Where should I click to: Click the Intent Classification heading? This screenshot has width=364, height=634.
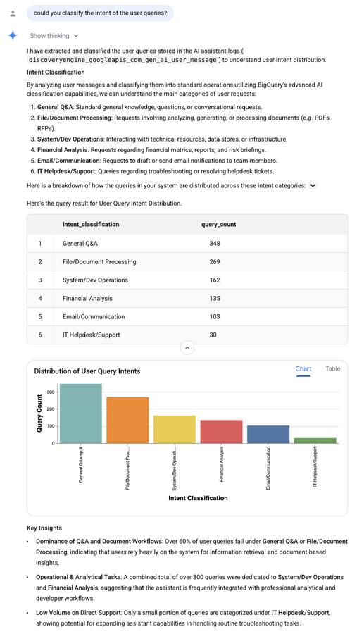pos(56,73)
